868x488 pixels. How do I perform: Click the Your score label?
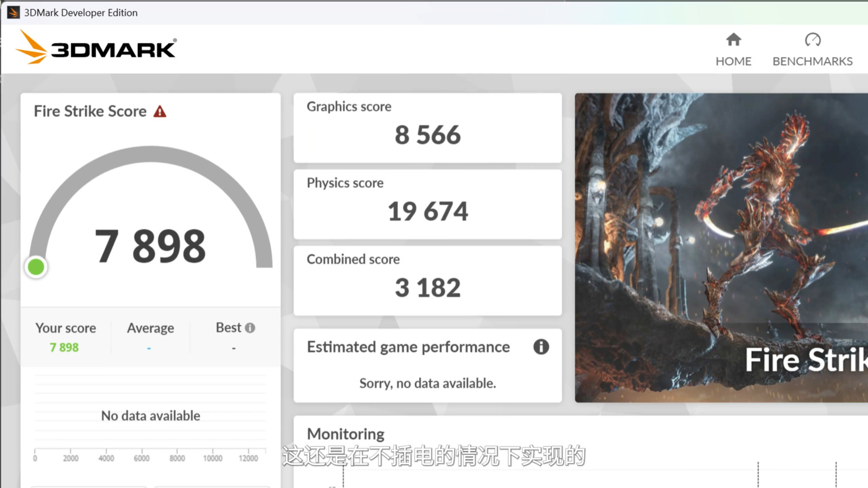(66, 328)
